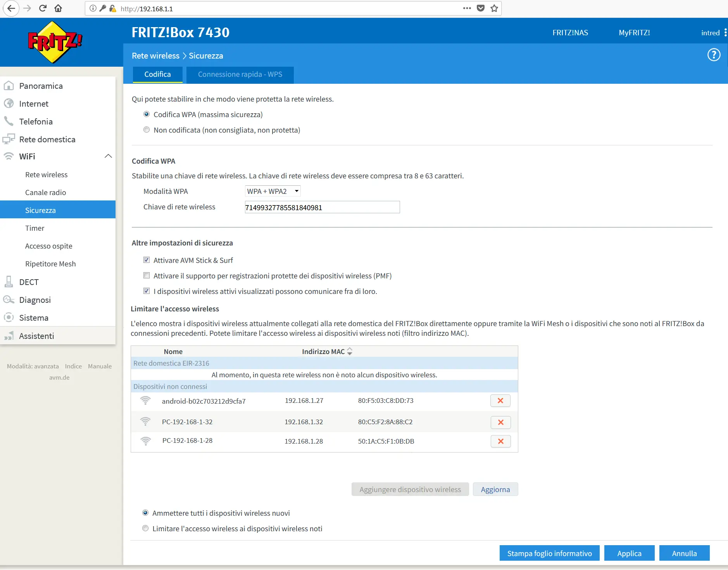Sort the table by Indirizzo MAC arrows
This screenshot has height=570, width=728.
point(350,351)
